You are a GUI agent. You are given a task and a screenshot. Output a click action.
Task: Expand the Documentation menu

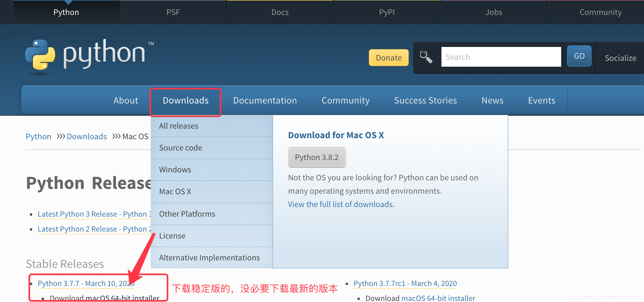pyautogui.click(x=265, y=100)
